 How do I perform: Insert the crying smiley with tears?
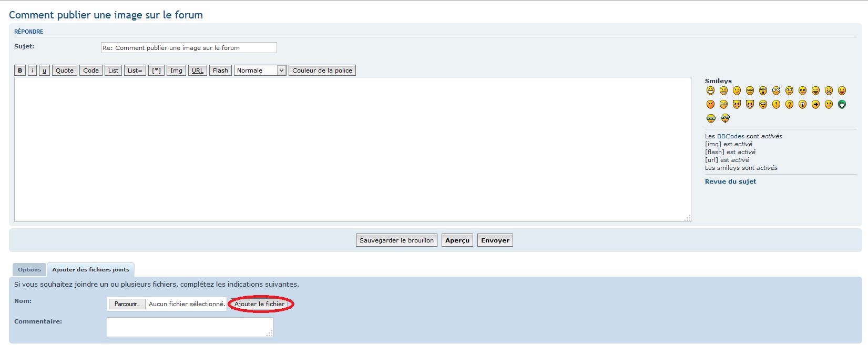[724, 105]
